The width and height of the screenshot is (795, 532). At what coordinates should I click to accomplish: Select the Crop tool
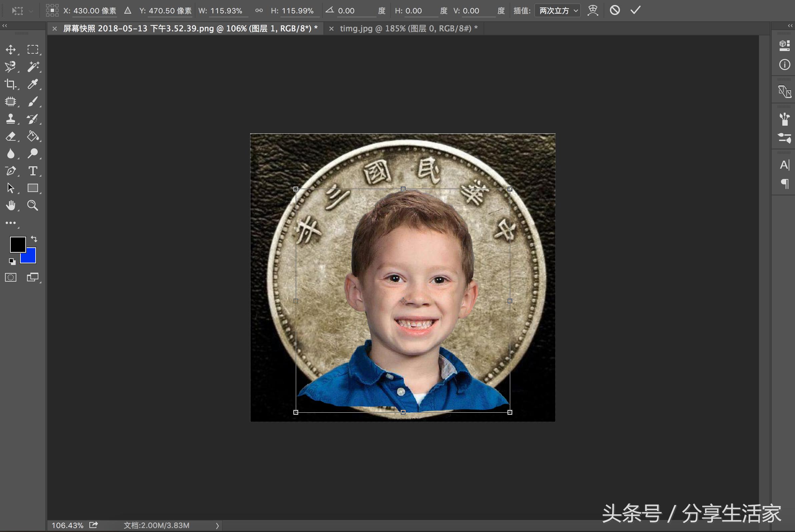pos(11,84)
